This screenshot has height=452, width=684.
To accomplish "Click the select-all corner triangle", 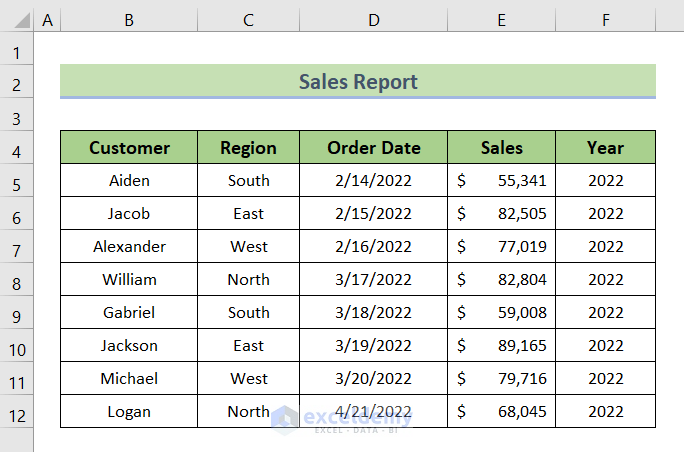I will pyautogui.click(x=17, y=18).
